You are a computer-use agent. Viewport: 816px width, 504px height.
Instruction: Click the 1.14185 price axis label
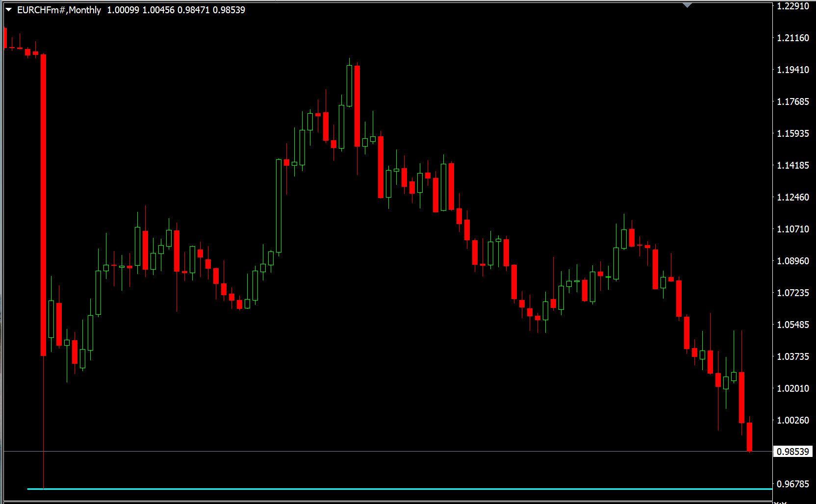[792, 165]
